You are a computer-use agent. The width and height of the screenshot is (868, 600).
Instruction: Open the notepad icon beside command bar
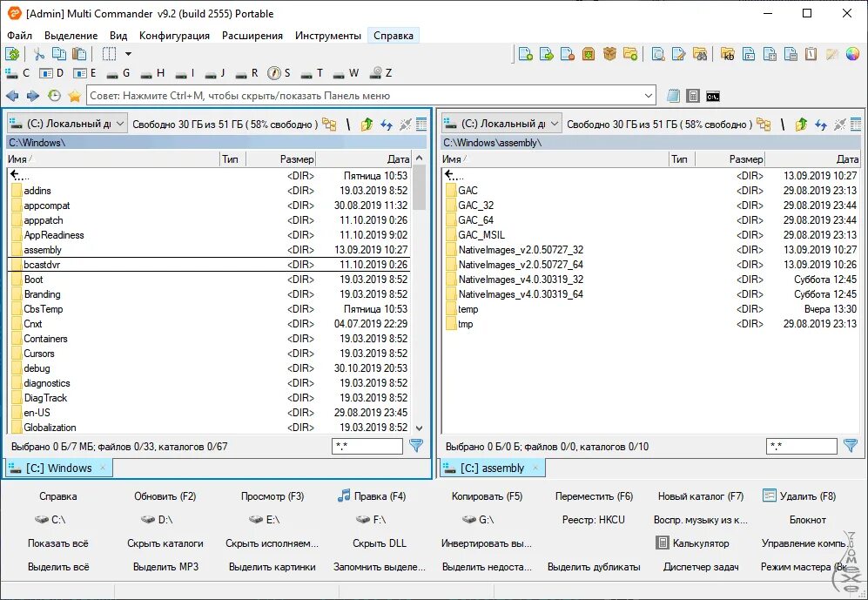673,96
